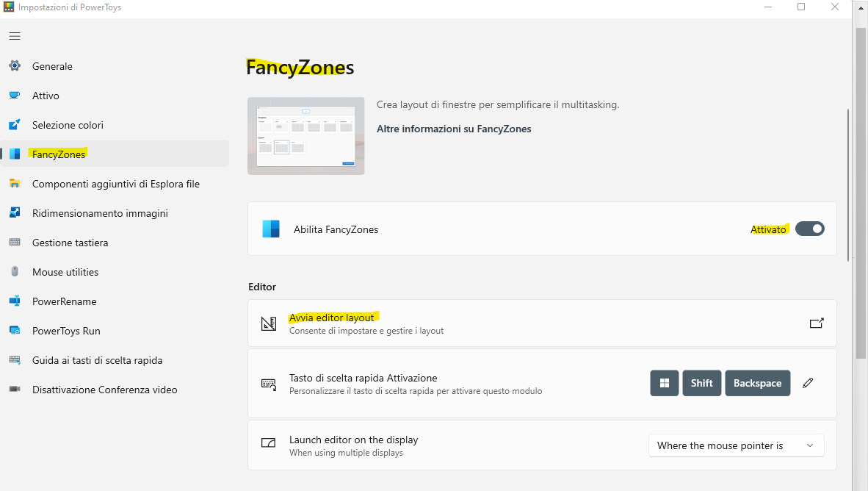Click the Ridimensionamento immagini icon
Screen dimensions: 868x491
(15, 213)
